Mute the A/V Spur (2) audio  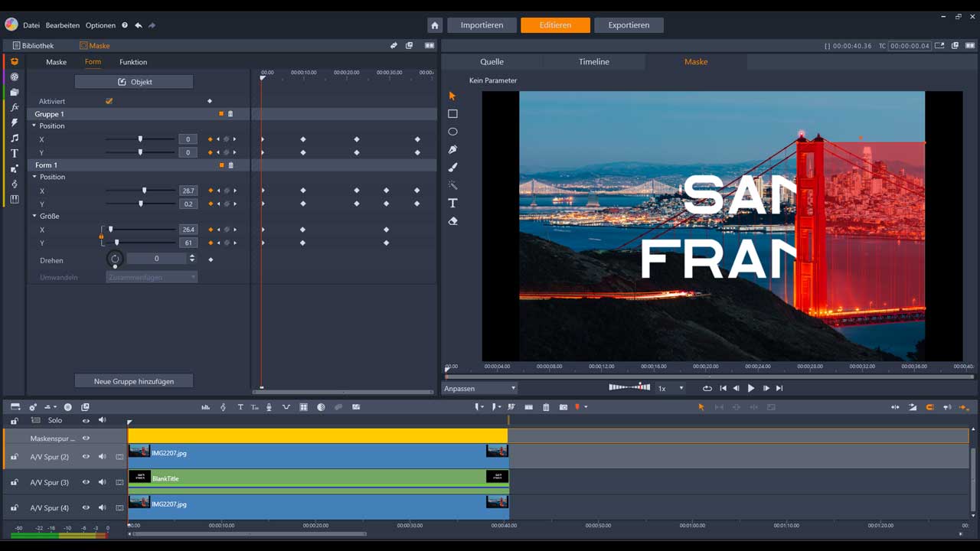(102, 457)
